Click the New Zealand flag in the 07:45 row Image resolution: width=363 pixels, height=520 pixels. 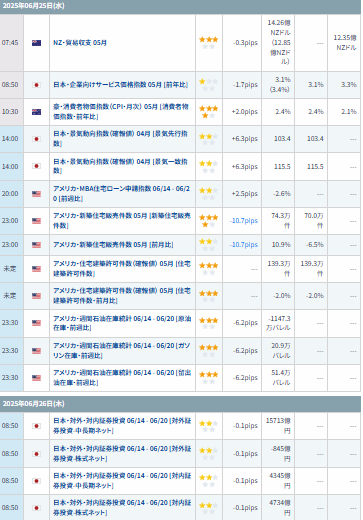coord(36,43)
